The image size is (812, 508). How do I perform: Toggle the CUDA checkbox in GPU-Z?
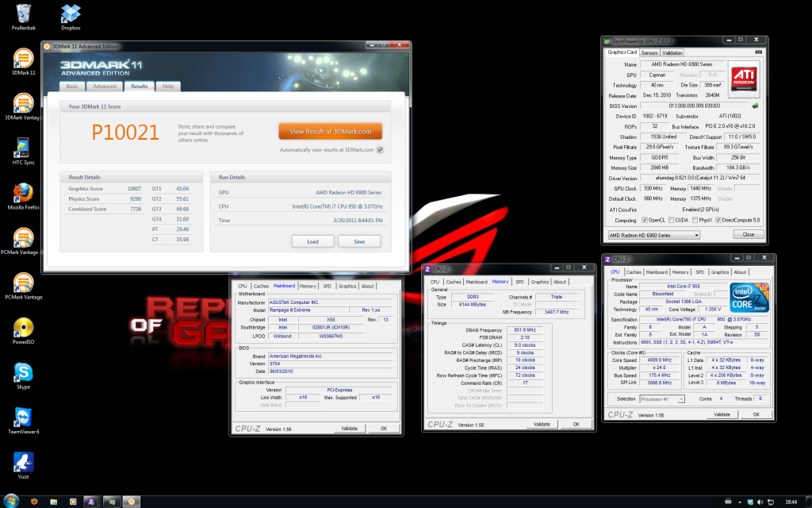[671, 220]
